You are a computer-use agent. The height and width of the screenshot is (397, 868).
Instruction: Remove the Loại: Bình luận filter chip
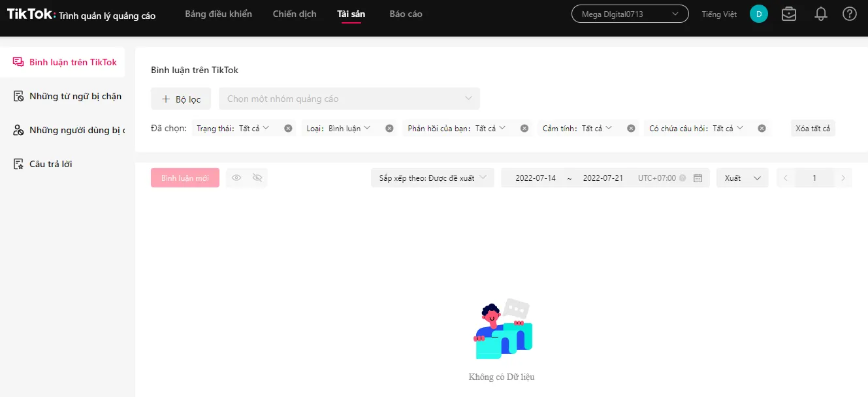click(389, 129)
